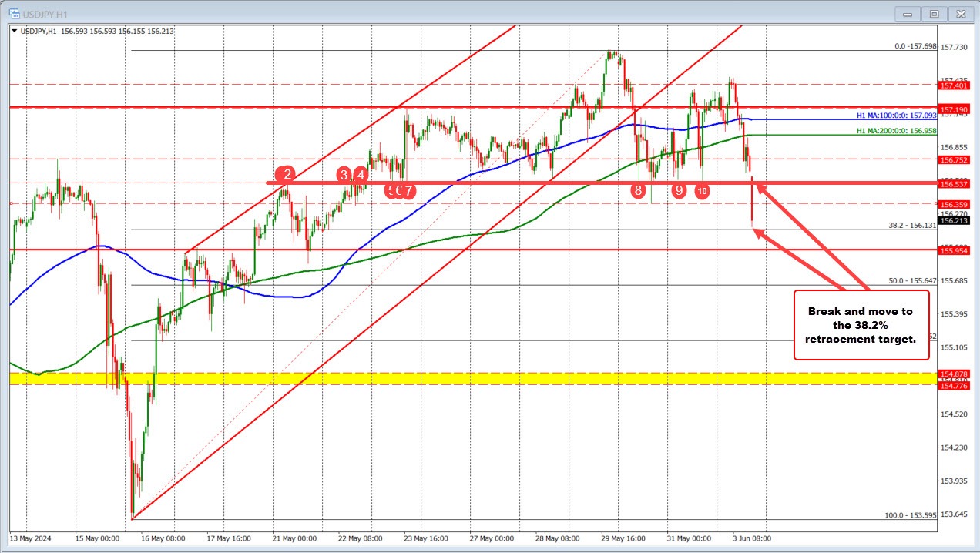This screenshot has height=553, width=980.
Task: Click the Fibonacci 0.0 -157.698 label
Action: pos(915,46)
